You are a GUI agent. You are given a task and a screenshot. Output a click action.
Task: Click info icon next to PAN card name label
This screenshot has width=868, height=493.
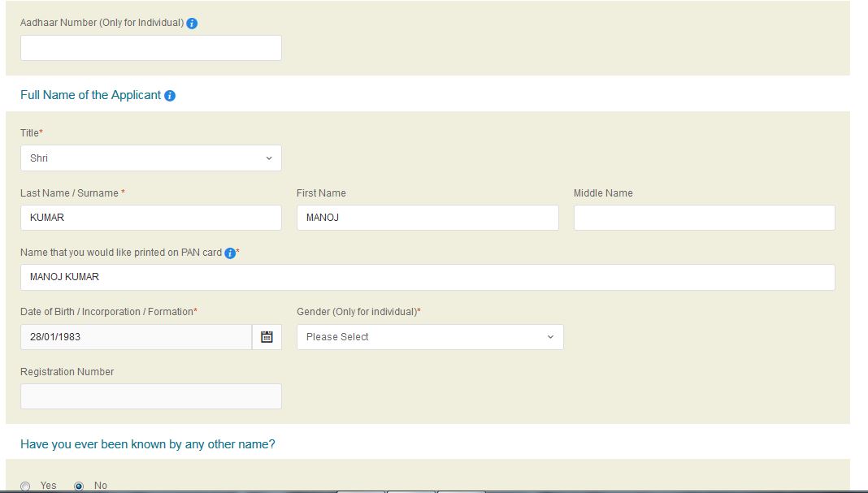tap(230, 253)
